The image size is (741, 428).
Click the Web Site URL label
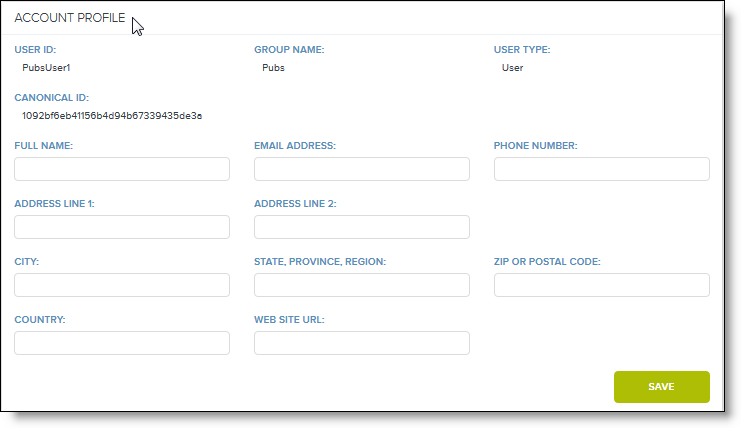[x=289, y=319]
